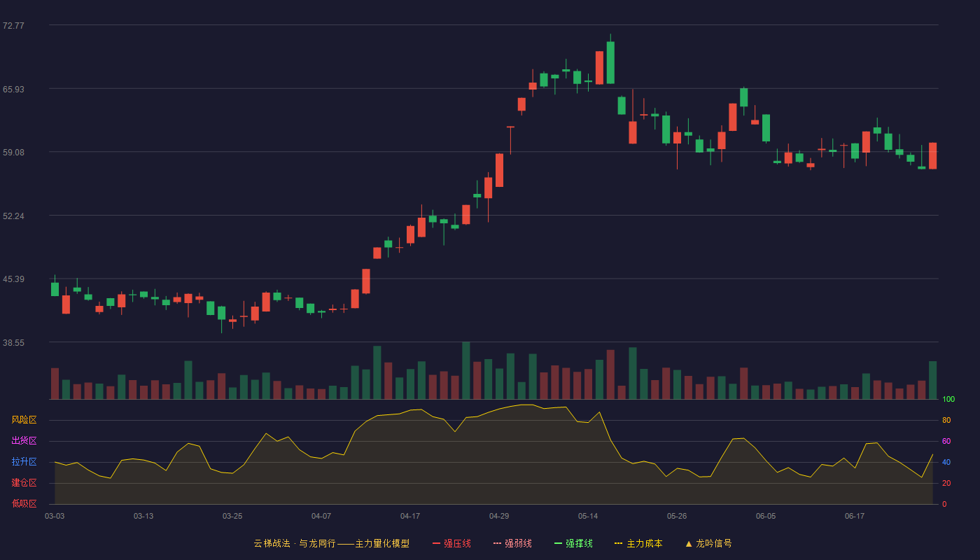Click the green candlestick at the price peak
Viewport: 980px width, 560px height.
[x=610, y=62]
